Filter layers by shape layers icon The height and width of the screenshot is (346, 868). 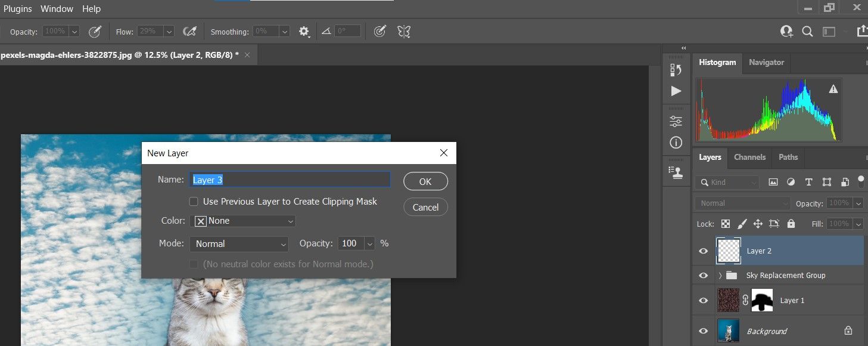tap(827, 182)
